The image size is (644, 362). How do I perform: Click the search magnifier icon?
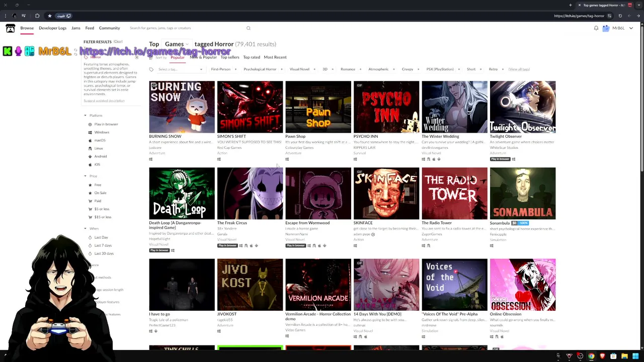pos(248,28)
